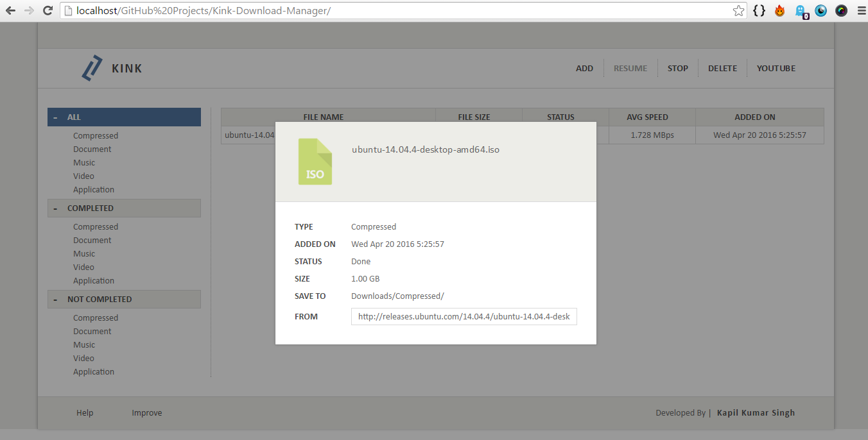This screenshot has width=868, height=440.
Task: Click the file name in dialog header
Action: pos(426,149)
